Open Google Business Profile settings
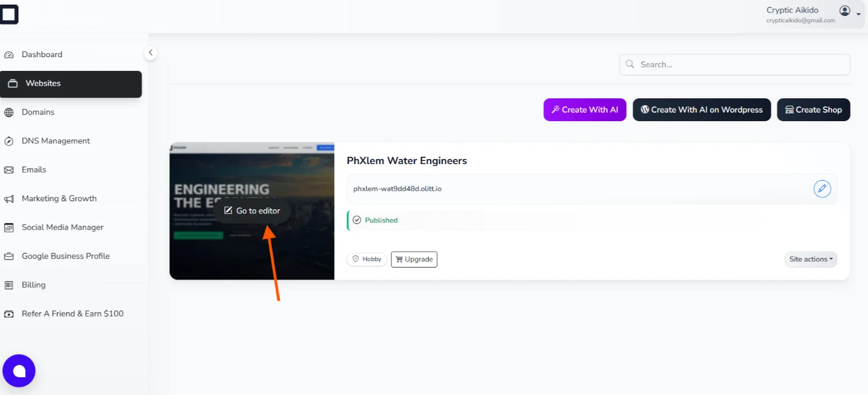The height and width of the screenshot is (395, 868). 66,256
